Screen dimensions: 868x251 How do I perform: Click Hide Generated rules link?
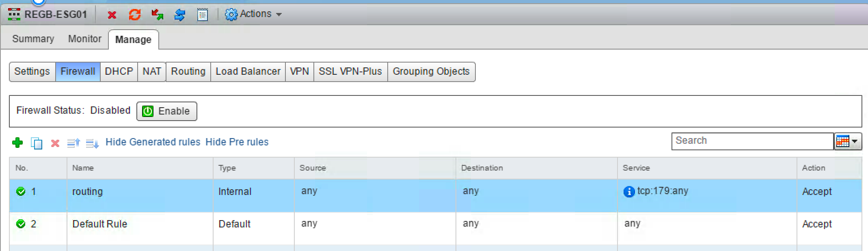coord(153,142)
